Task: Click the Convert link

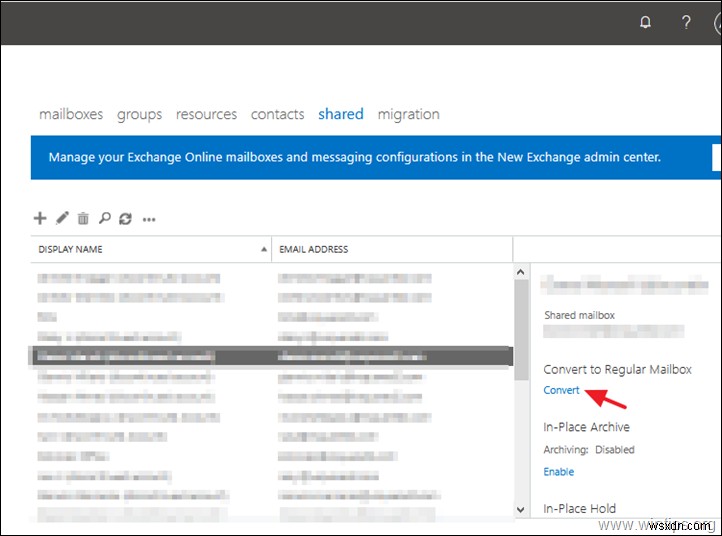Action: click(x=561, y=390)
